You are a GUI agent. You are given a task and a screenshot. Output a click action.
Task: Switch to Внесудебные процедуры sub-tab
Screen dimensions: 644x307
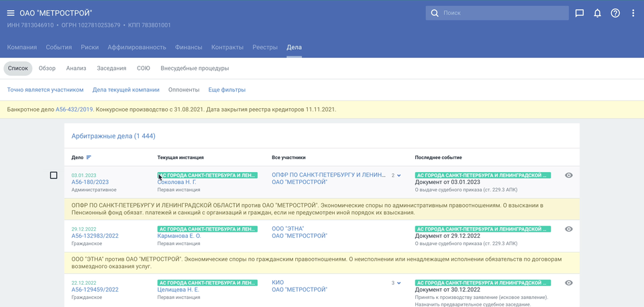(x=195, y=69)
